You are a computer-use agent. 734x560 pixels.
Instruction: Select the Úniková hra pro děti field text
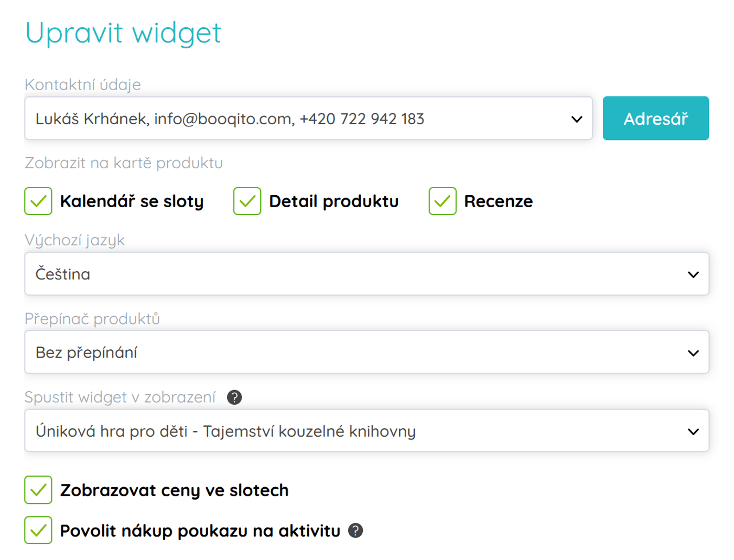(225, 430)
